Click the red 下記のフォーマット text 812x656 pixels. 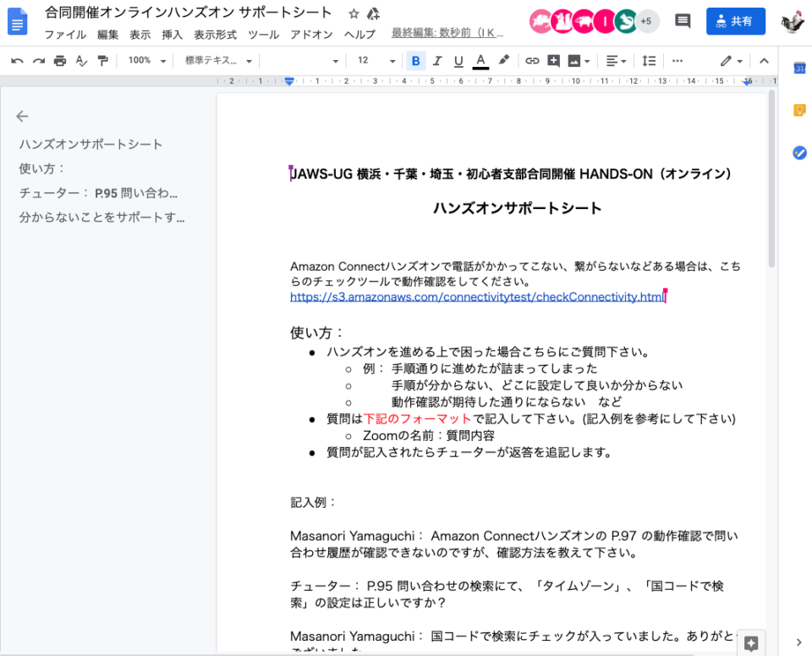tap(417, 419)
